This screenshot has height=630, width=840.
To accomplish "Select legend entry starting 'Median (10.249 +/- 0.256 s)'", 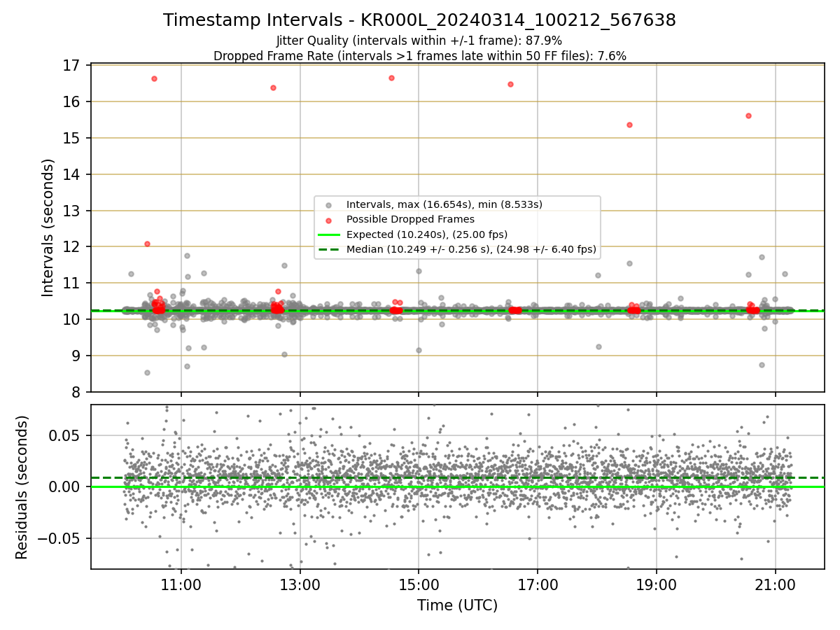I will [x=471, y=248].
